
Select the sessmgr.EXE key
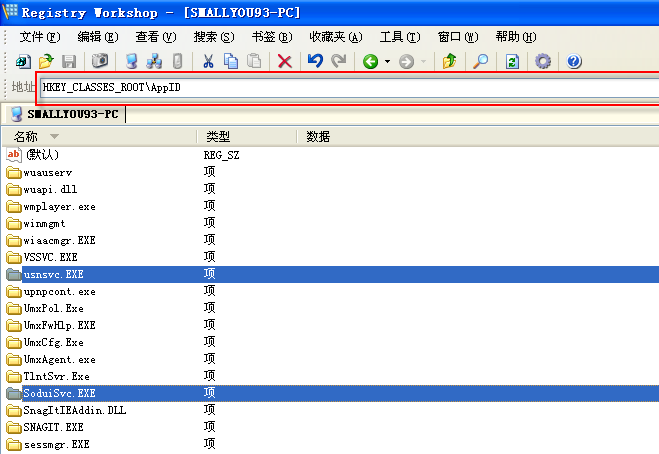56,444
